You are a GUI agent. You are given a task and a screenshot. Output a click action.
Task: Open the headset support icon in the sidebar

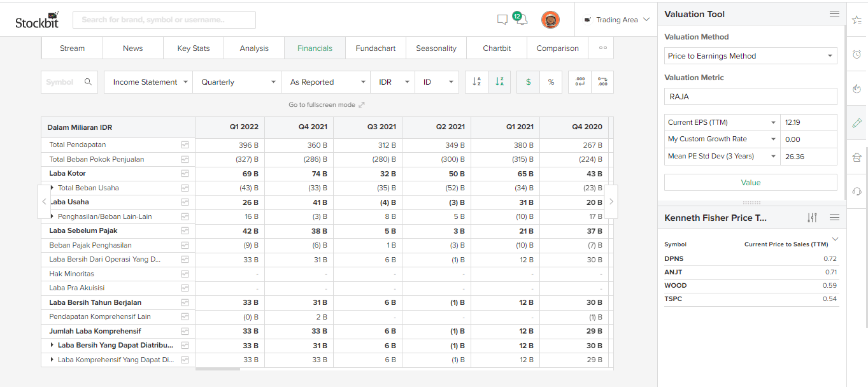click(x=857, y=191)
